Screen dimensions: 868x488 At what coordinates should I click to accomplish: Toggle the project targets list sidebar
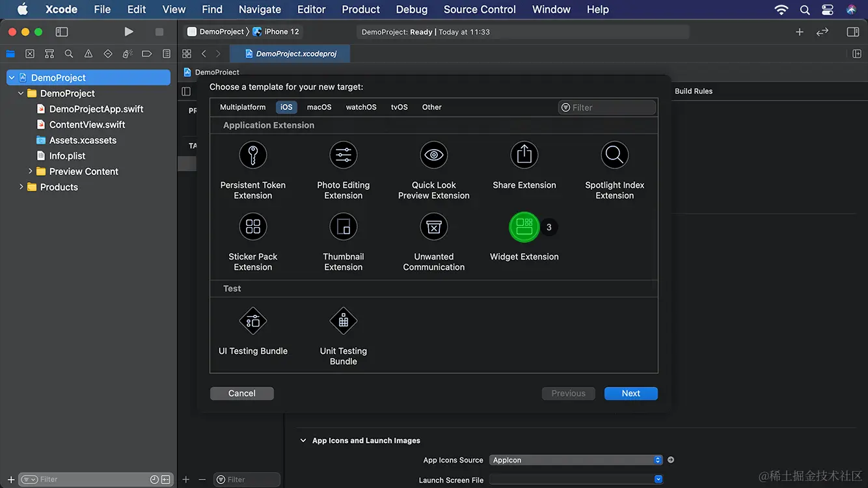point(186,91)
